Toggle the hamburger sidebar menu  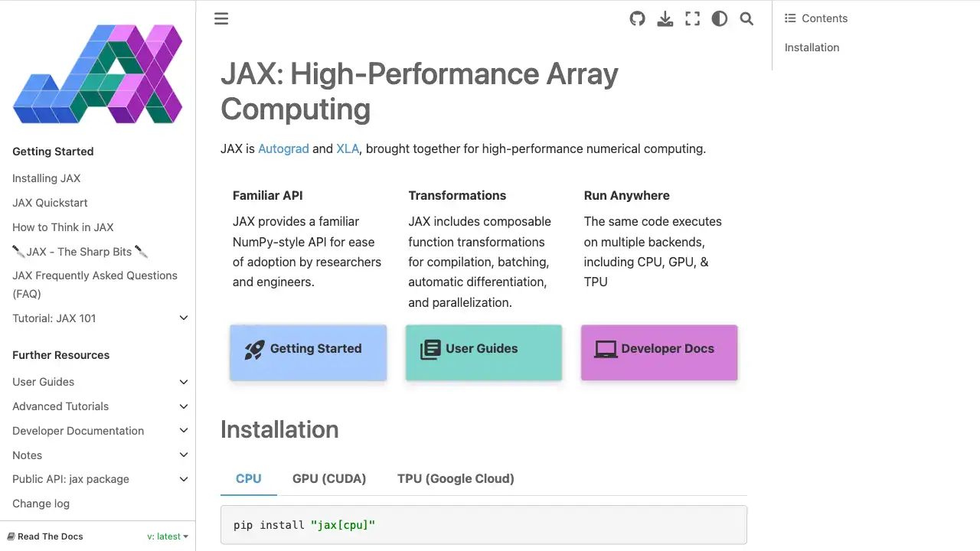(x=221, y=19)
